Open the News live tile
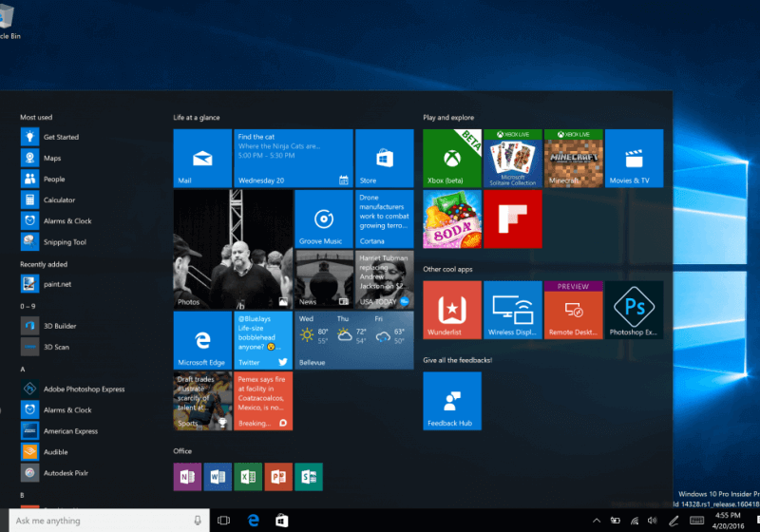The width and height of the screenshot is (760, 532). pos(324,279)
